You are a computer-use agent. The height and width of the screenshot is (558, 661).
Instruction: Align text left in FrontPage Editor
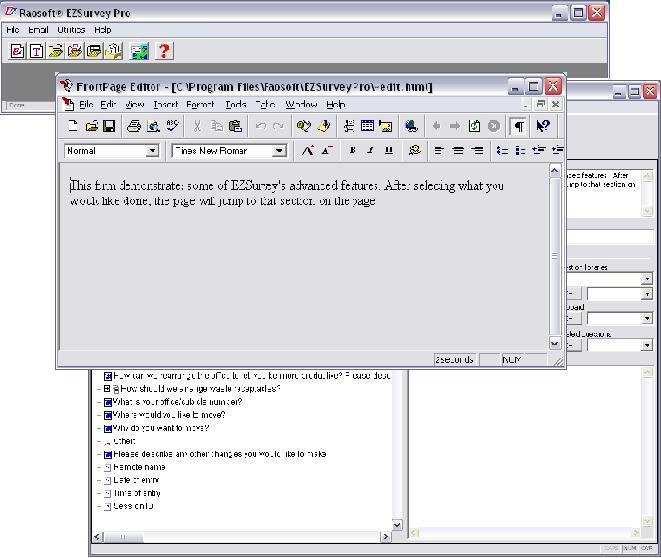(x=439, y=150)
